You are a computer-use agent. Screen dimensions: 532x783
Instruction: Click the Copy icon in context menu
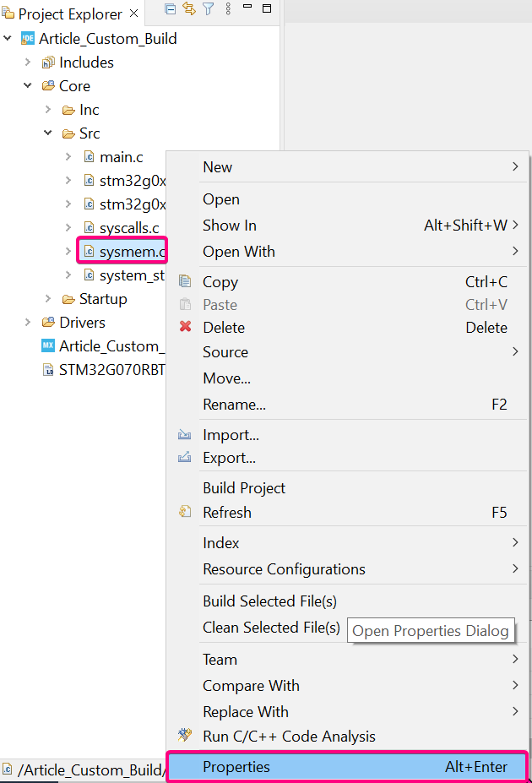[x=186, y=282]
